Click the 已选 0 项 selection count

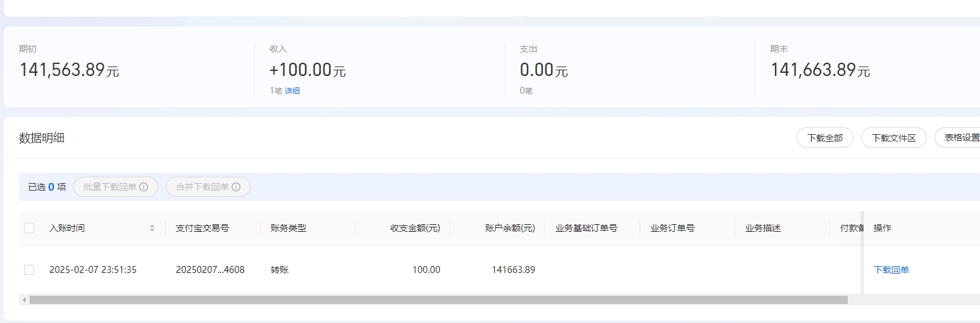point(47,187)
